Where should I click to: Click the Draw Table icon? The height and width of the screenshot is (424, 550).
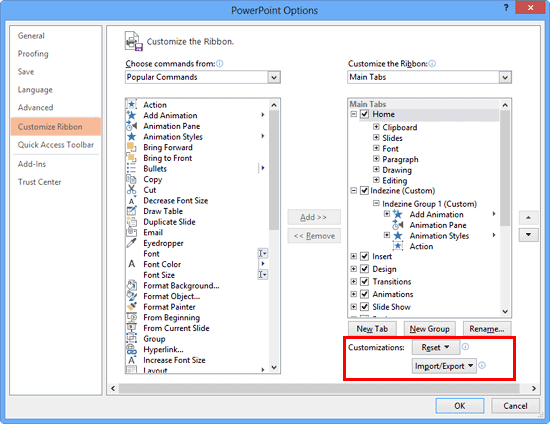pyautogui.click(x=132, y=211)
